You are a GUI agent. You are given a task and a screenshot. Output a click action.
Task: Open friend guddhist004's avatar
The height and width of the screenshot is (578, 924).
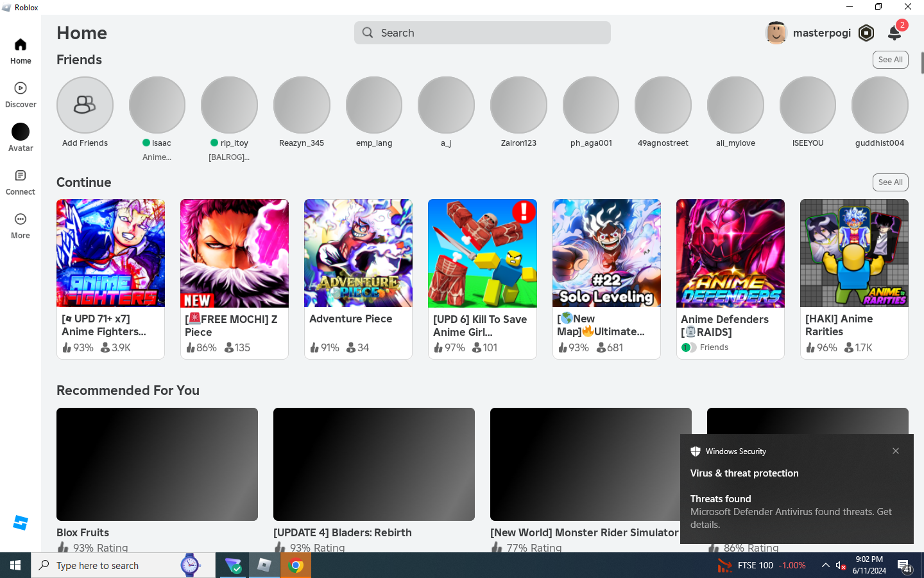tap(880, 105)
